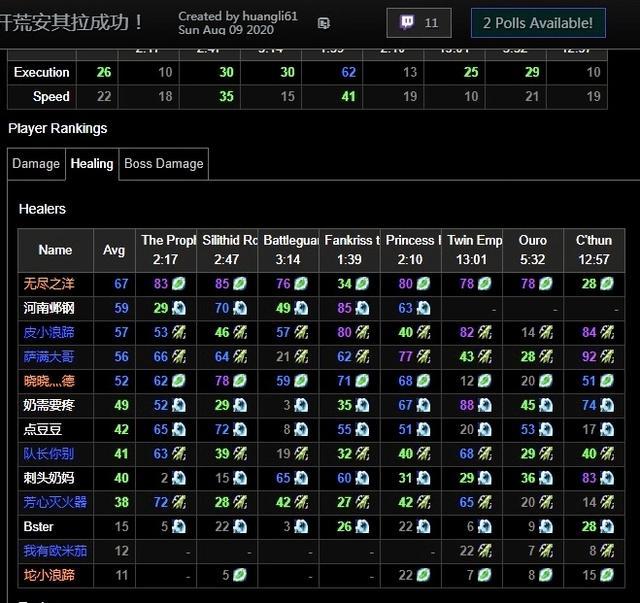Open player 坨小浪蹄 profile

[x=49, y=575]
